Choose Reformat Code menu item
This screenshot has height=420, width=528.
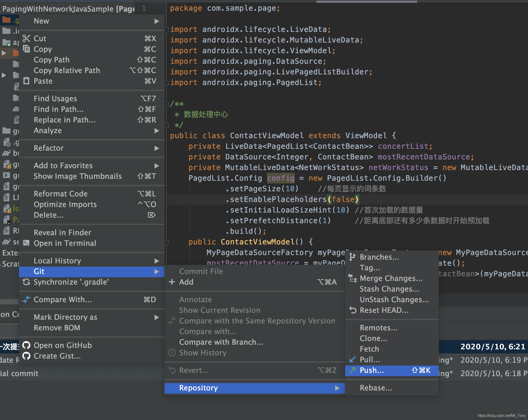(92, 194)
